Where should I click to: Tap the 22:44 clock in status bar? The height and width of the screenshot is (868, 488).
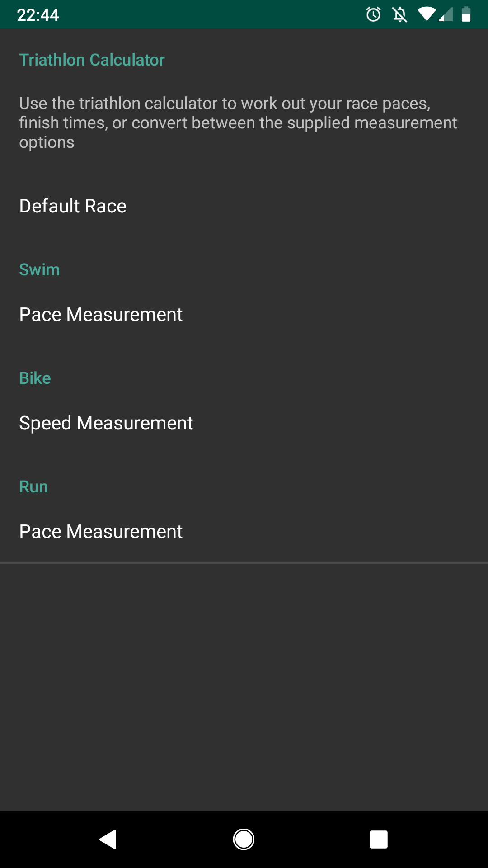click(x=38, y=15)
